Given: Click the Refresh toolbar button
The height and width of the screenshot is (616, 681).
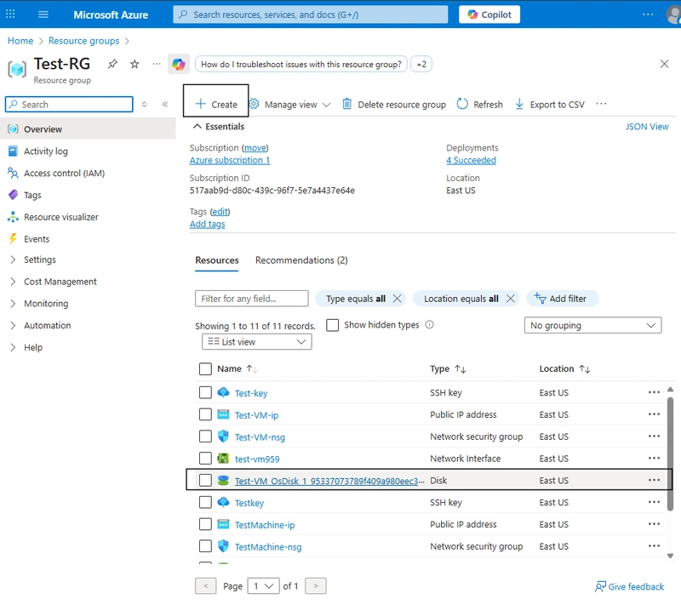Looking at the screenshot, I should coord(479,104).
